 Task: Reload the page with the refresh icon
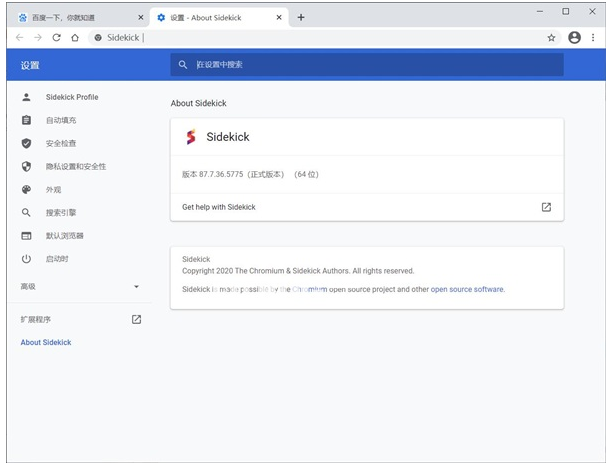coord(56,38)
